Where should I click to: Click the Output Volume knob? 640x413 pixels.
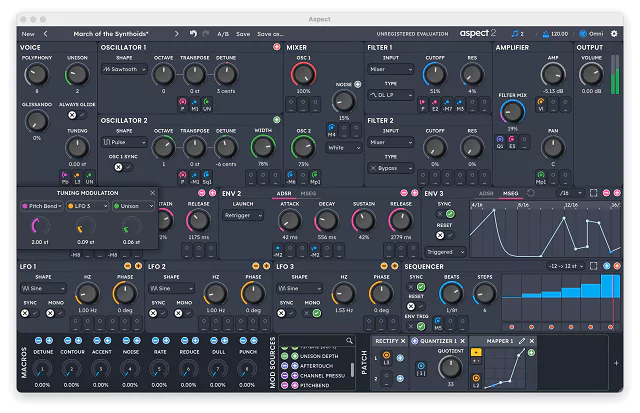[591, 75]
